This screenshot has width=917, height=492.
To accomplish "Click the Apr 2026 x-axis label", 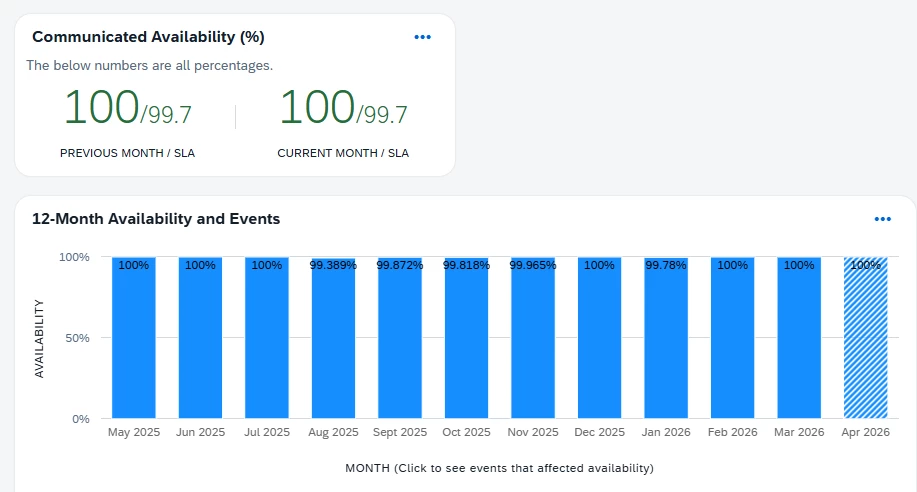I will 866,432.
